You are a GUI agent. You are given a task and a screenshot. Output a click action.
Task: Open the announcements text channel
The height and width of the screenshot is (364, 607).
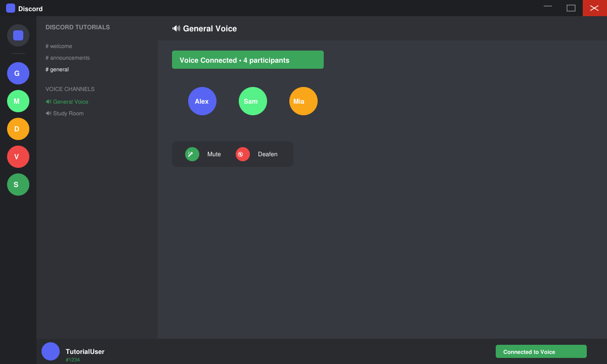tap(68, 58)
